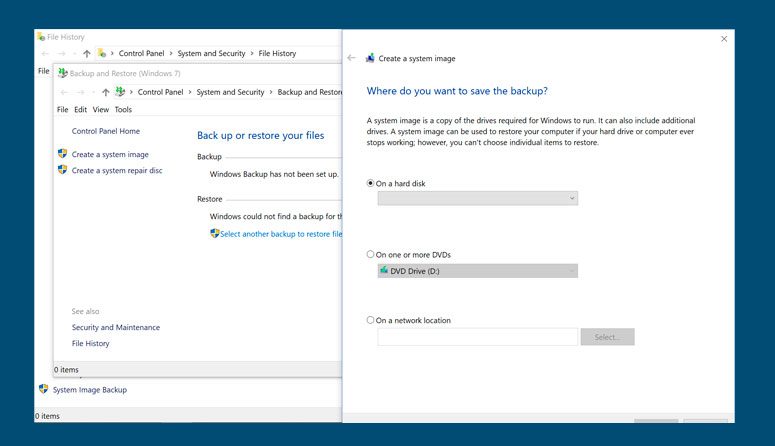Click the File History title bar icon
This screenshot has width=775, height=446.
point(41,37)
